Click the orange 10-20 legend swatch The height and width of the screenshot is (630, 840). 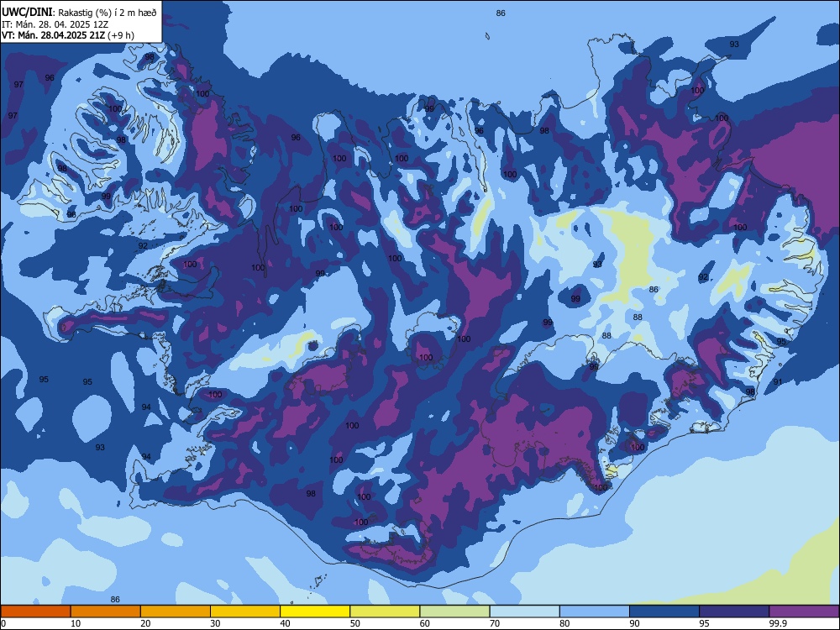click(106, 612)
